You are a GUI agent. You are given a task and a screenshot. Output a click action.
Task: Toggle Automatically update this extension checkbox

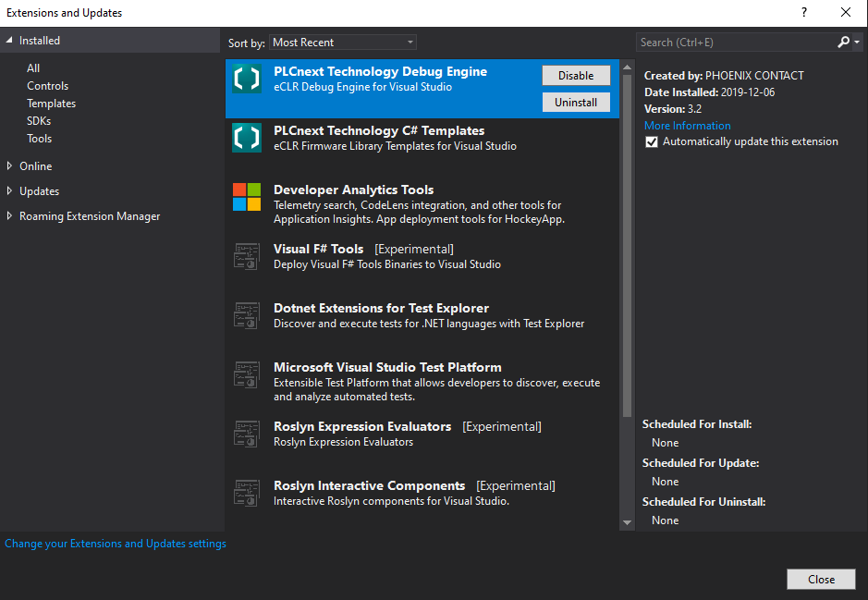coord(652,142)
